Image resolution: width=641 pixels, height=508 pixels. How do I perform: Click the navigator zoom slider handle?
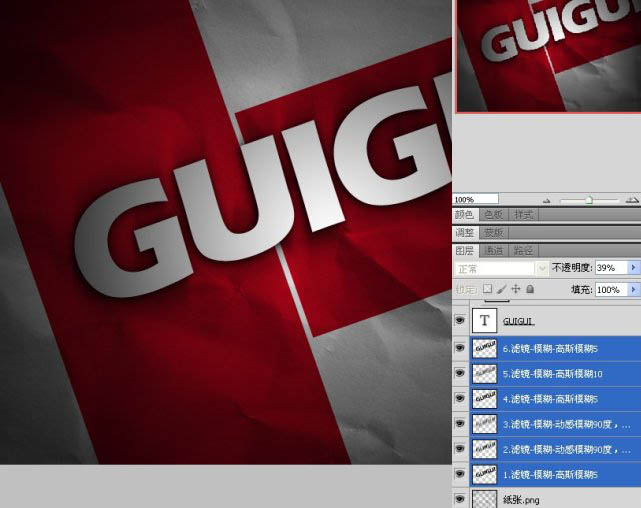(x=589, y=200)
